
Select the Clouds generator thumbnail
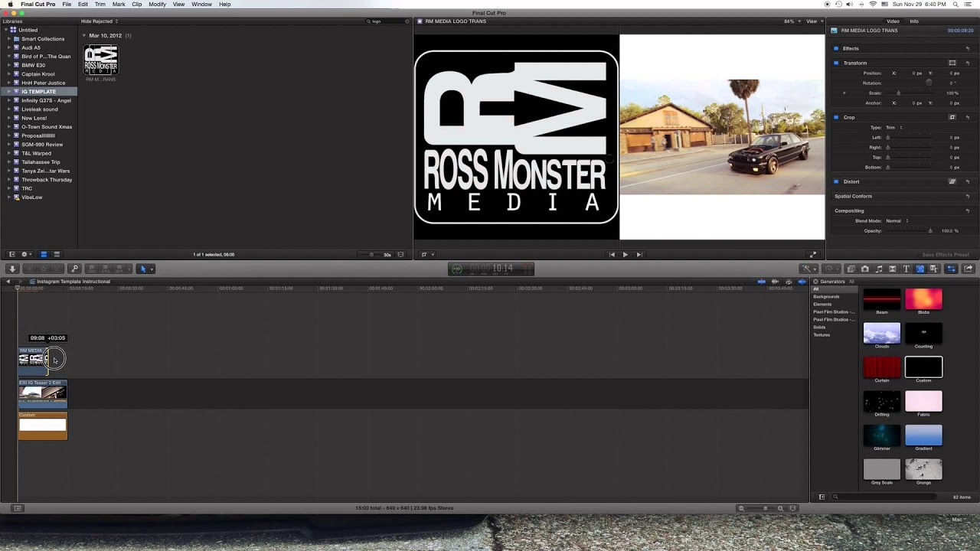click(882, 333)
